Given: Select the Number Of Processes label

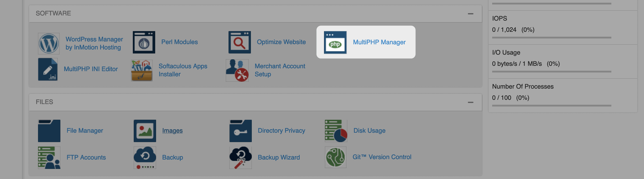Looking at the screenshot, I should 523,87.
